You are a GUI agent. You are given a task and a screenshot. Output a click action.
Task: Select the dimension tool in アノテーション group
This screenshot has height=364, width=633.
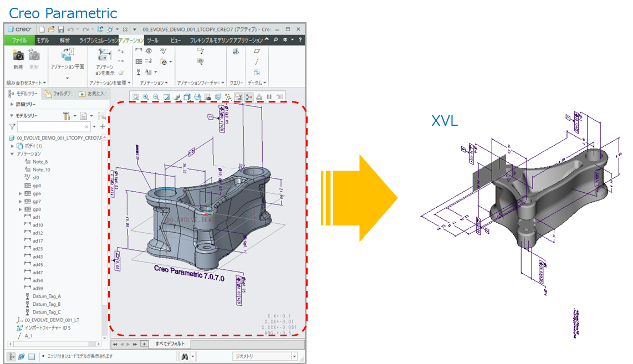point(139,50)
